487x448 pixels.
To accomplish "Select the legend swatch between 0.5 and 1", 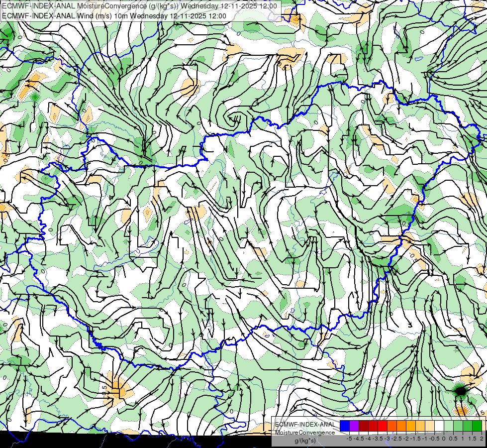I will pyautogui.click(x=458, y=426).
